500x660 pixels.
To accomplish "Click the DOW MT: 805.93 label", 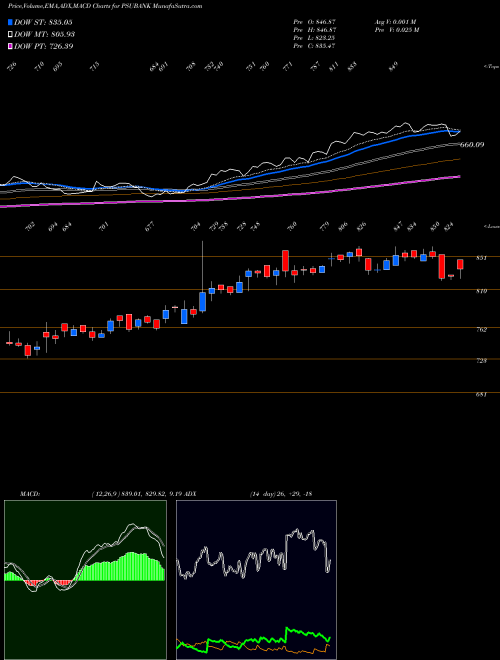I will (x=45, y=34).
